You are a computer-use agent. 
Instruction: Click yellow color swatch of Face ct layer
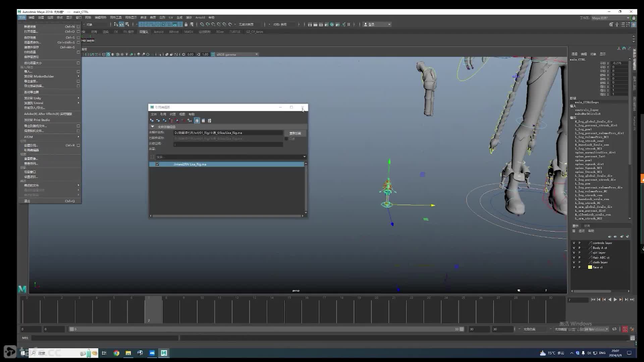[x=590, y=267]
